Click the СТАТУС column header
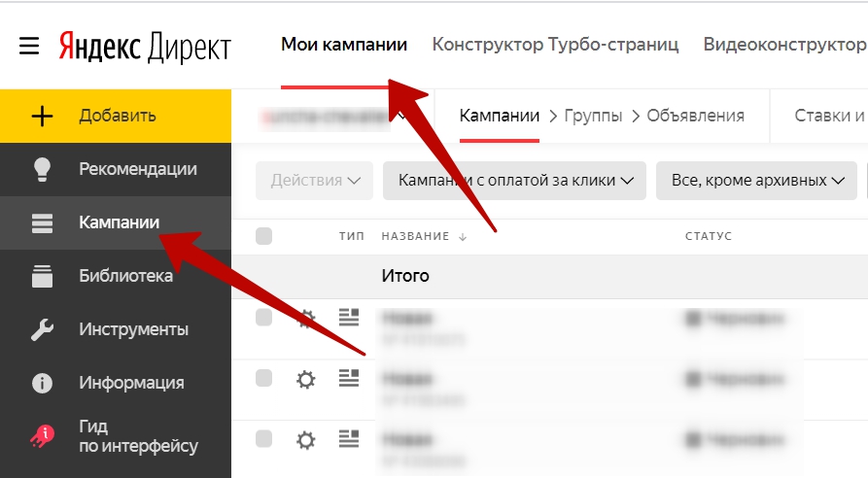This screenshot has height=478, width=868. 709,236
